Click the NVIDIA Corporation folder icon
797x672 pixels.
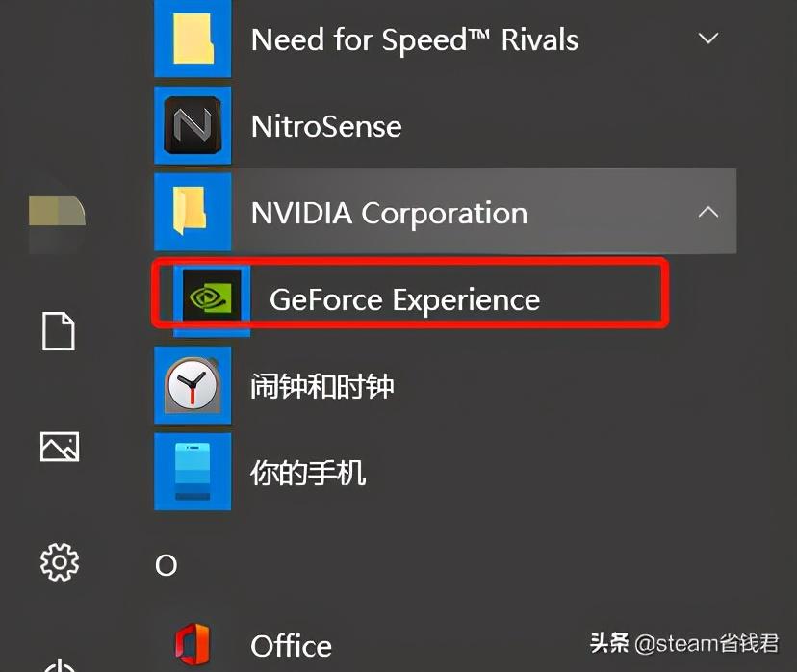click(x=193, y=212)
